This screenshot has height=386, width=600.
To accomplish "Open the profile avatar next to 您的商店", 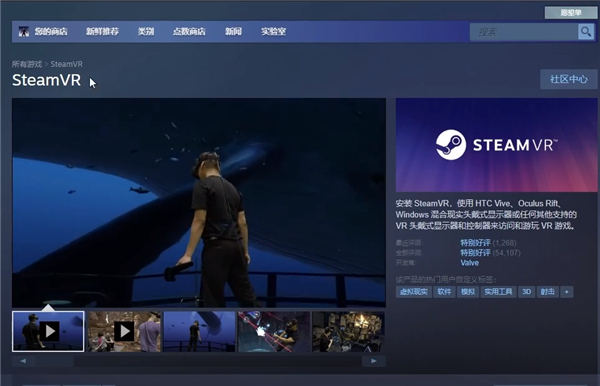I will click(24, 31).
